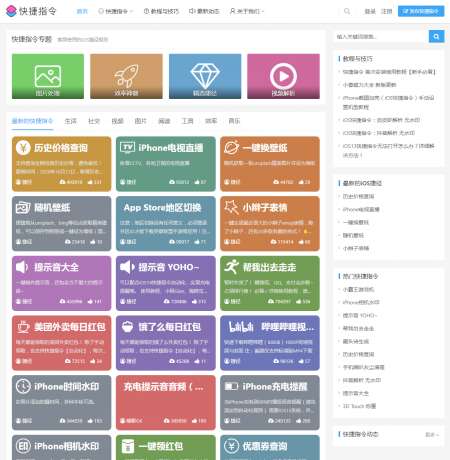450x460 pixels.
Task: Switch to the 音乐 tab
Action: point(234,121)
